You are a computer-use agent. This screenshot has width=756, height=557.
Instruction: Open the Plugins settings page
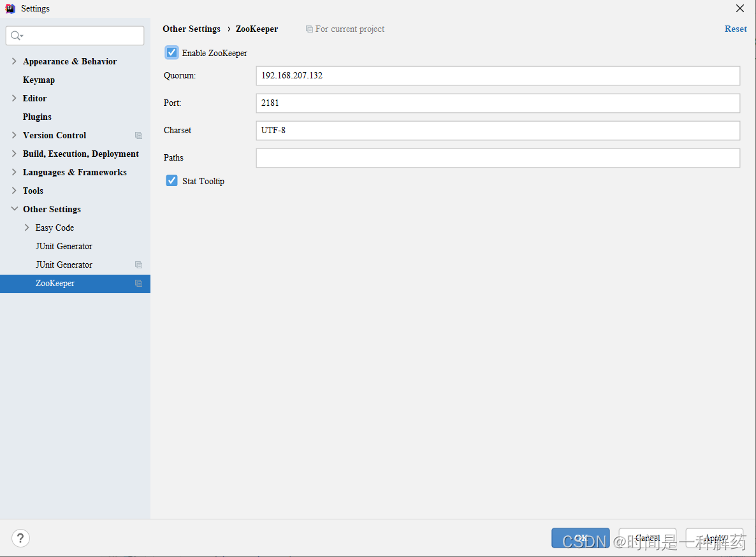[x=37, y=117]
